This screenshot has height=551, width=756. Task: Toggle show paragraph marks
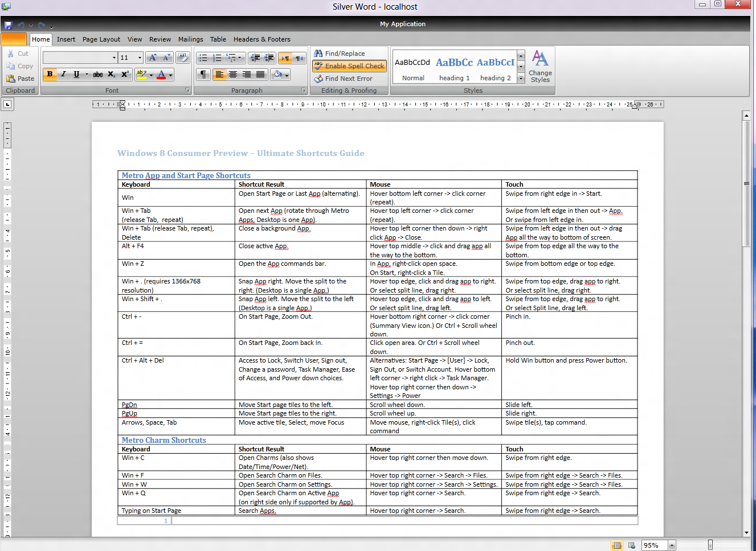(203, 75)
